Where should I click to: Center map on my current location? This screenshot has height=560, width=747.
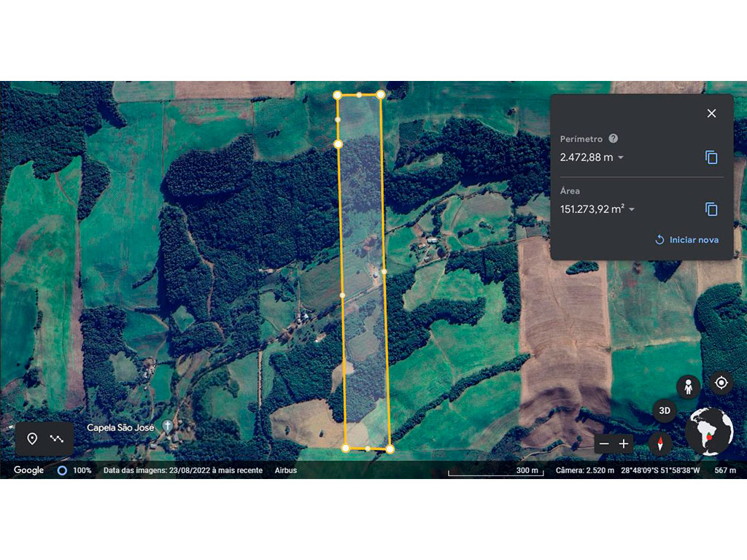tap(721, 383)
